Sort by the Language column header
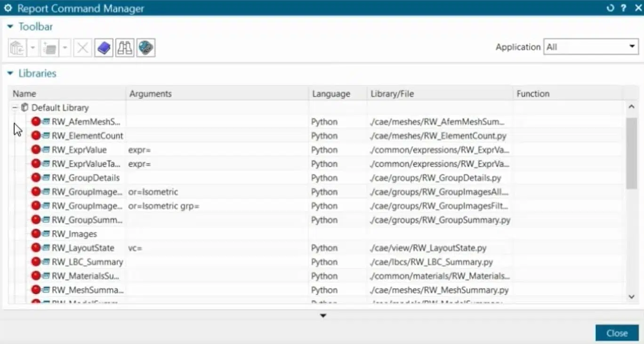Viewport: 644px width, 344px height. [338, 94]
